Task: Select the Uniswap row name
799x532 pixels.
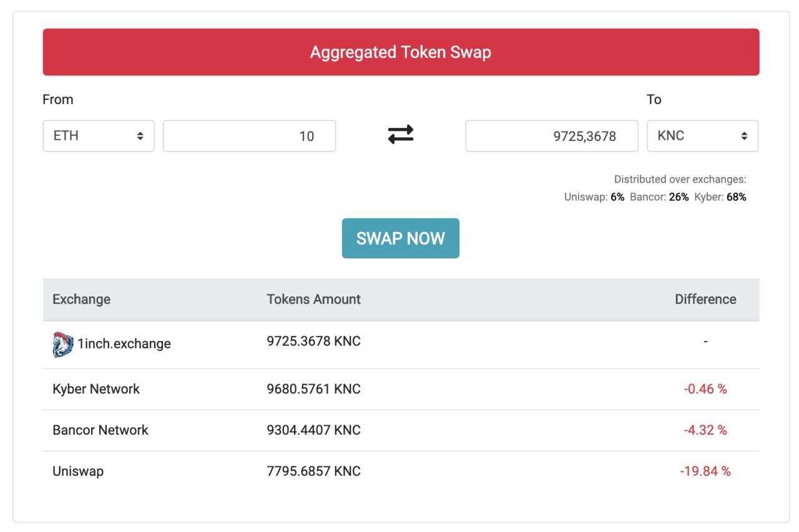Action: (78, 472)
